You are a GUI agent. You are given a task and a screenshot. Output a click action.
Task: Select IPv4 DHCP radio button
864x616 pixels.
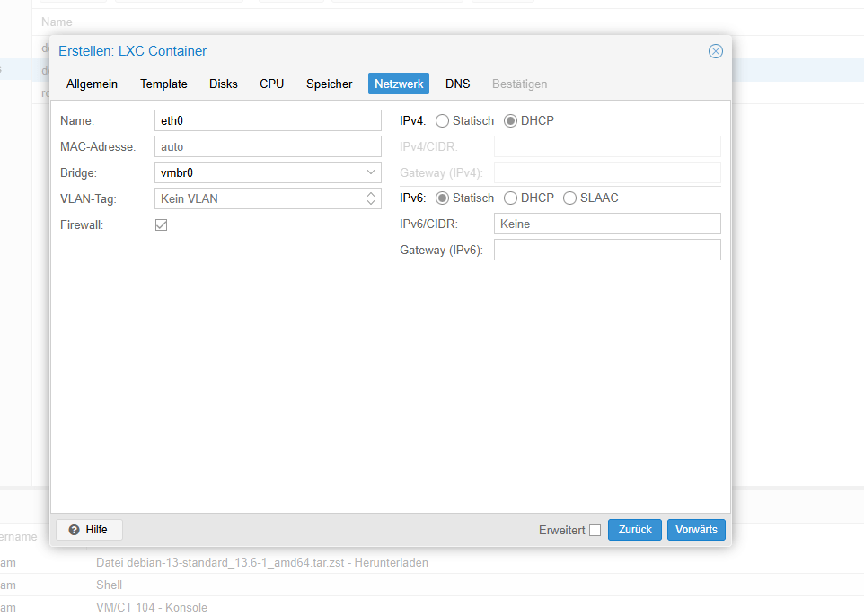tap(510, 120)
